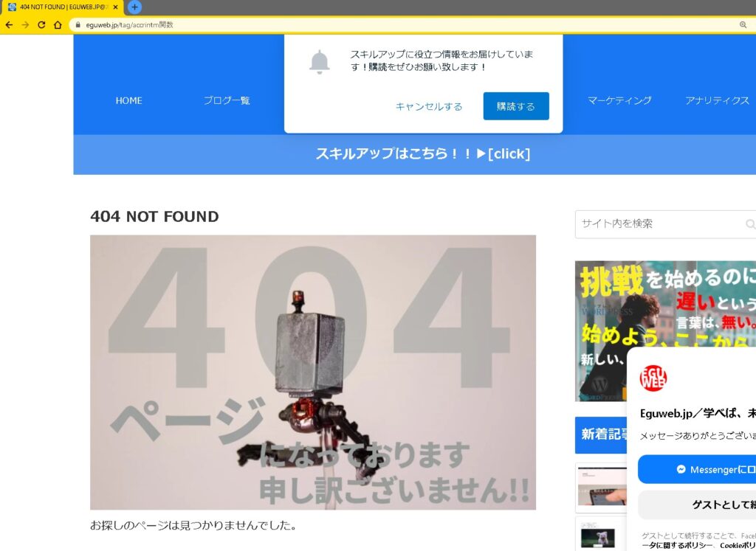Click the browser forward arrow
The width and height of the screenshot is (756, 551).
(25, 24)
